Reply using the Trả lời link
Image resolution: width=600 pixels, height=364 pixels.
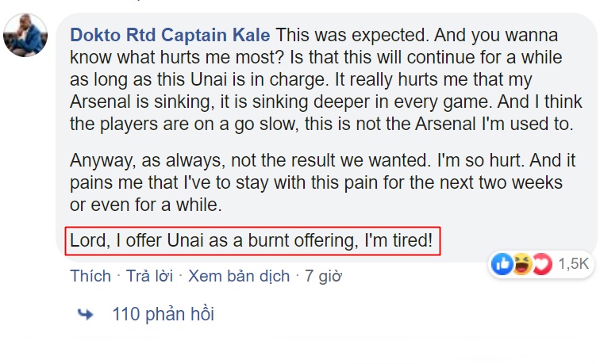click(x=150, y=276)
